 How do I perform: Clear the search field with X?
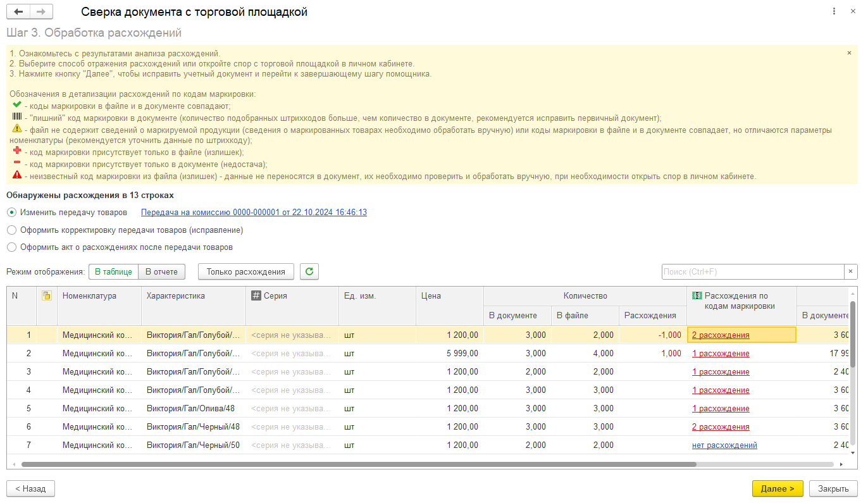851,271
